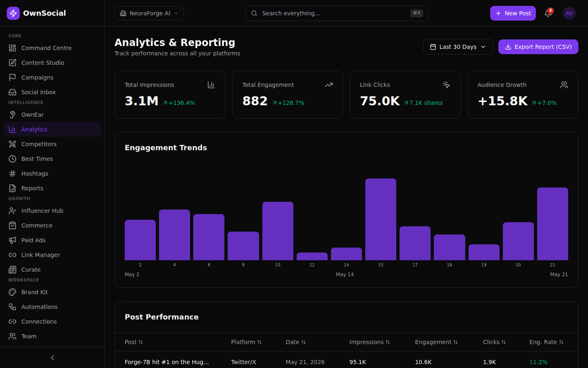The height and width of the screenshot is (368, 588).
Task: Click the chart bar for day 10
Action: tap(278, 231)
